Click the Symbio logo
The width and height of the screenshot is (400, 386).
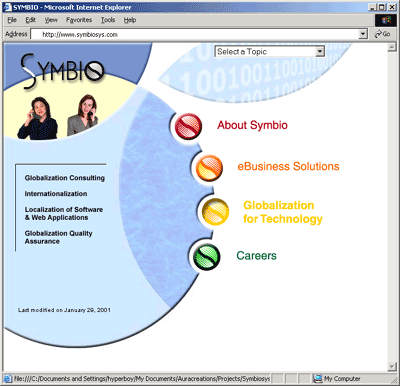(x=62, y=70)
